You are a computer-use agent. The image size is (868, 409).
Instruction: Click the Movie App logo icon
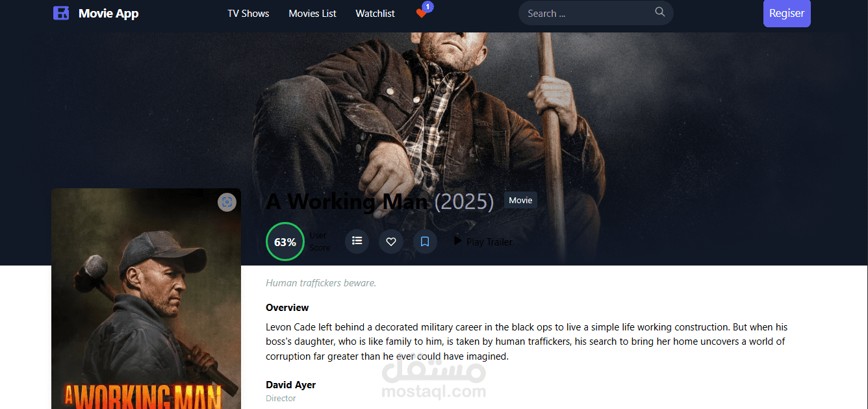tap(61, 13)
